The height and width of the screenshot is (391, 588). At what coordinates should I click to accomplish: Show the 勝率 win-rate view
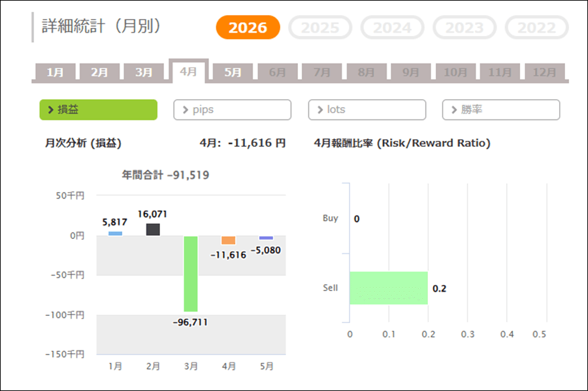tap(501, 110)
